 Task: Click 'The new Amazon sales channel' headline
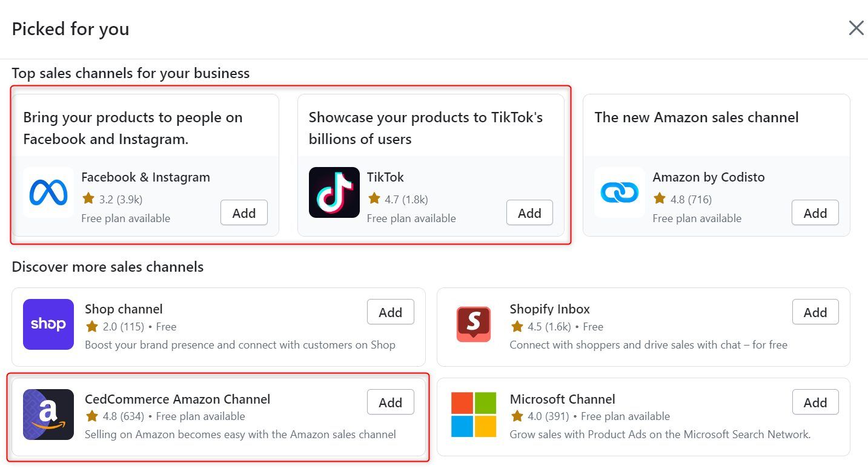pyautogui.click(x=697, y=117)
